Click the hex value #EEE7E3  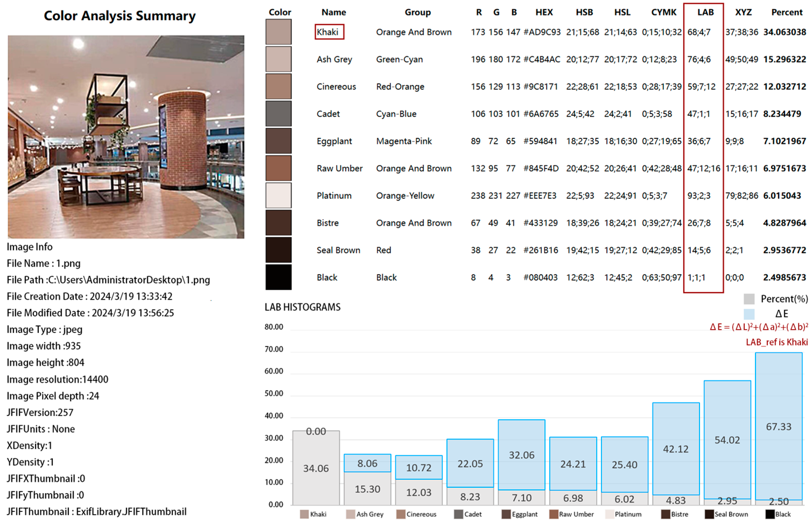coord(540,196)
